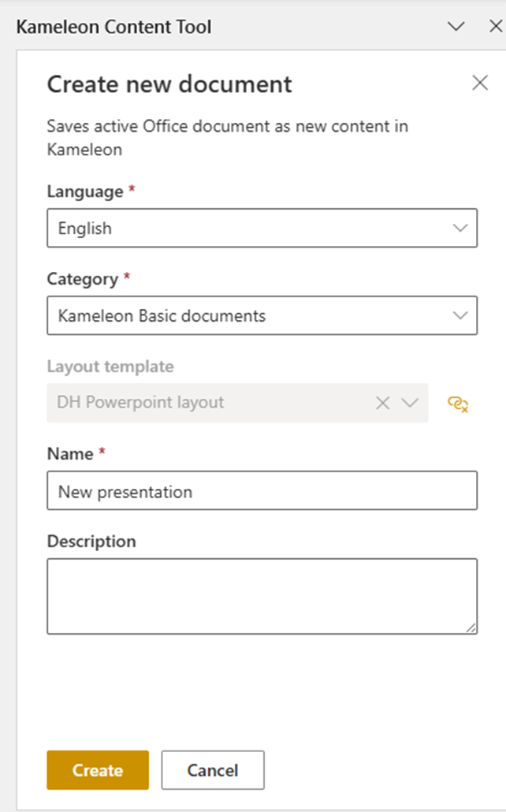This screenshot has height=812, width=506.
Task: Click the Kameleon Content Tool pane title
Action: 114,27
